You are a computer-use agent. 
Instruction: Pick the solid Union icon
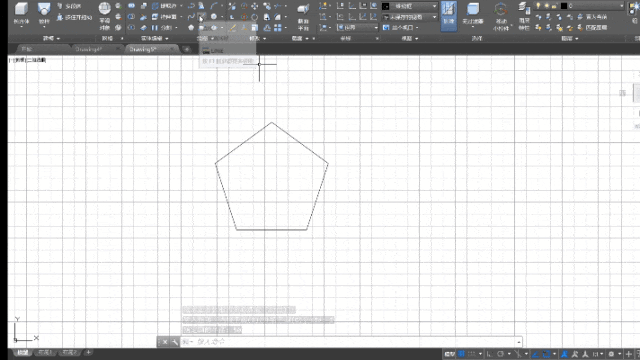(x=131, y=6)
